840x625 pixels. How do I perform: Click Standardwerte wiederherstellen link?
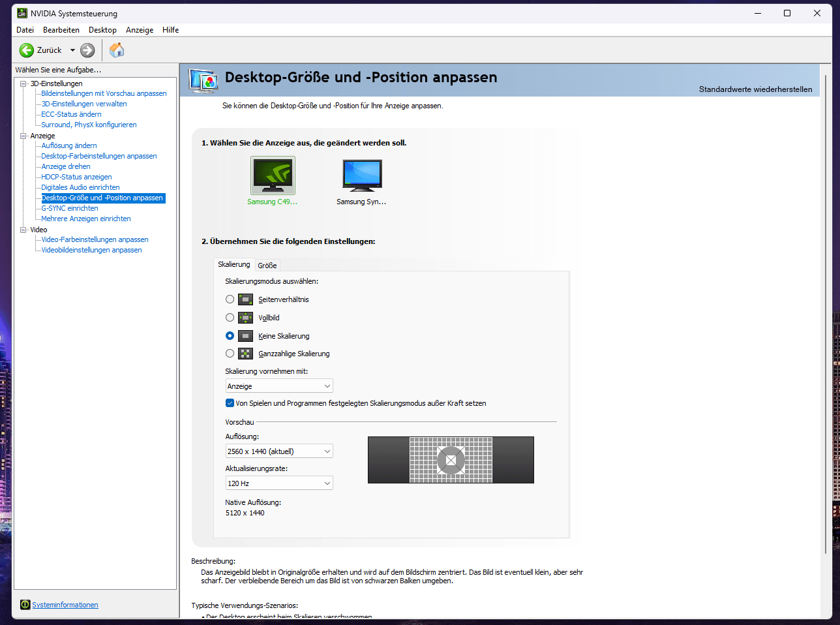tap(756, 89)
